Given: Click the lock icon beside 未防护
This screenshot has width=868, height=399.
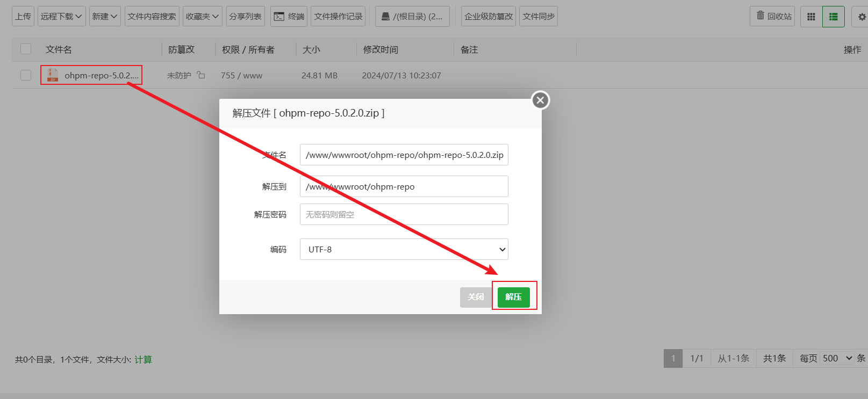Looking at the screenshot, I should [x=201, y=75].
